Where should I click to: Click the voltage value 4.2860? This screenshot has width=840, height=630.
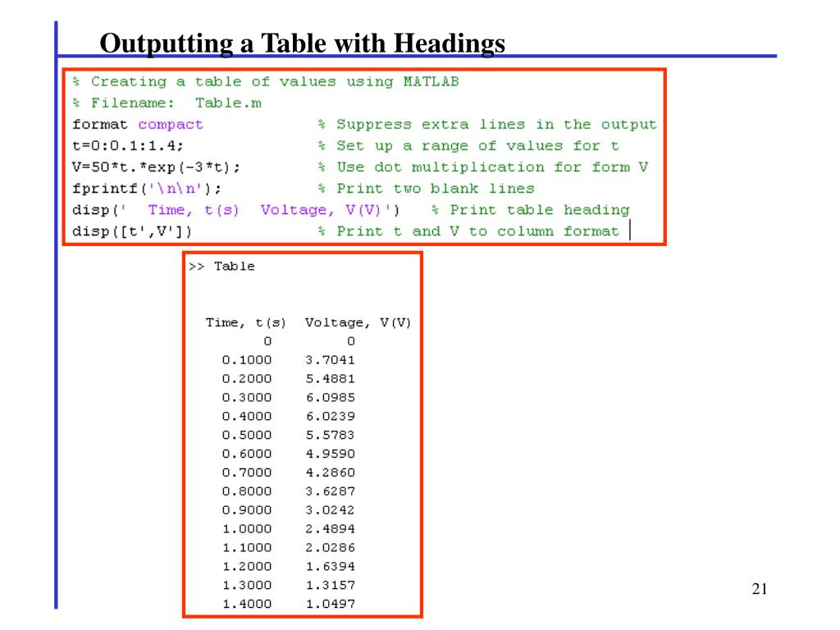(330, 472)
